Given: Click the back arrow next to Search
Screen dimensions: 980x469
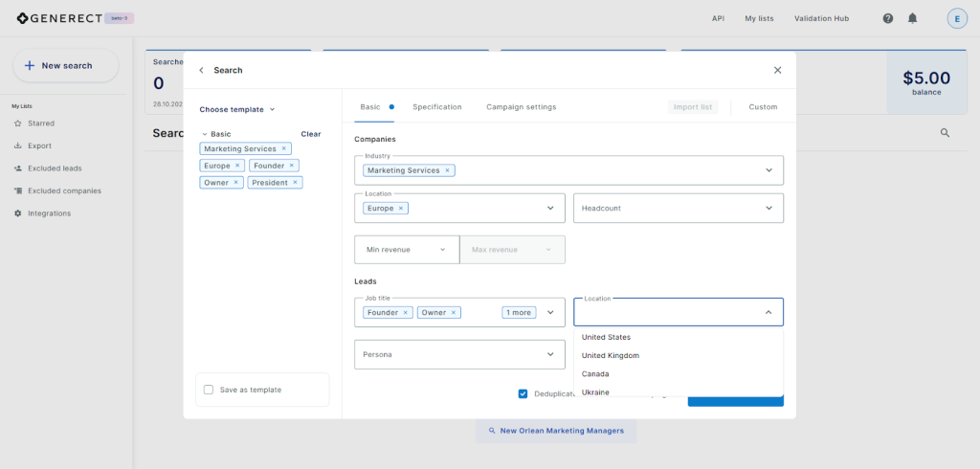Looking at the screenshot, I should [201, 70].
